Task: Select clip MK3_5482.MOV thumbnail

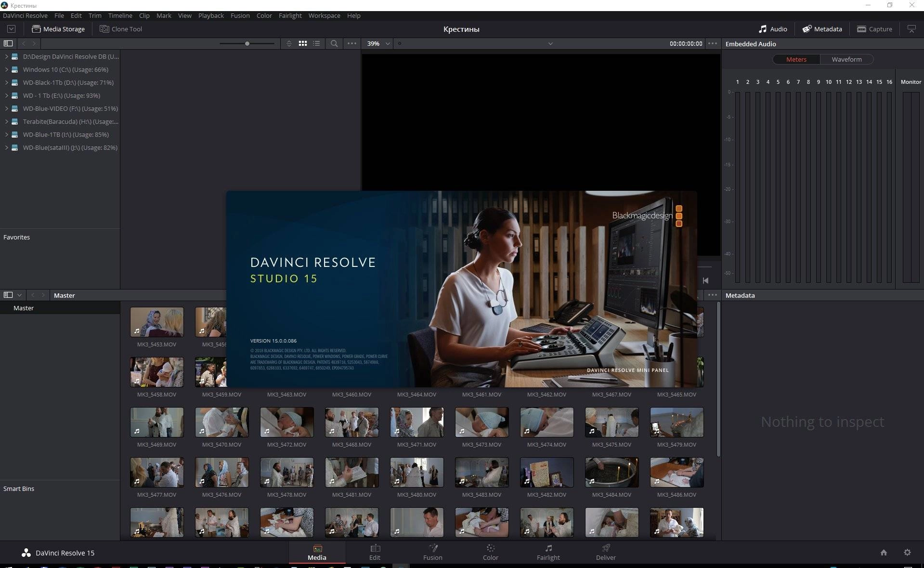Action: click(547, 472)
